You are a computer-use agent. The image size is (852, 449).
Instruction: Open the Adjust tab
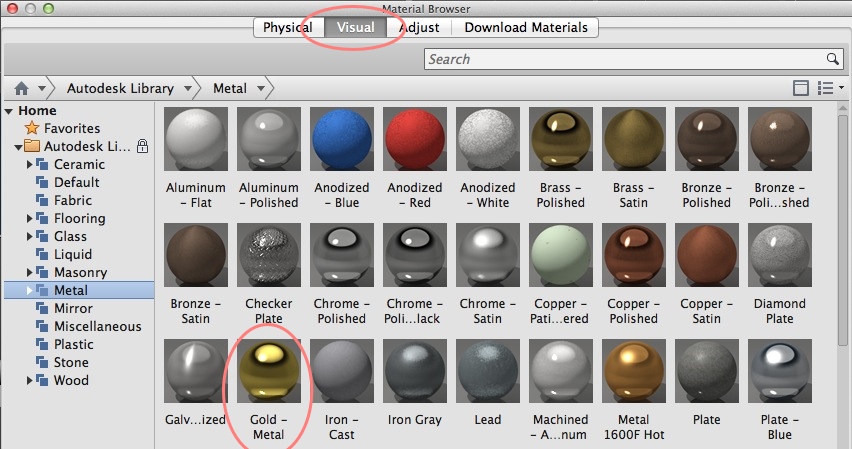pyautogui.click(x=419, y=27)
